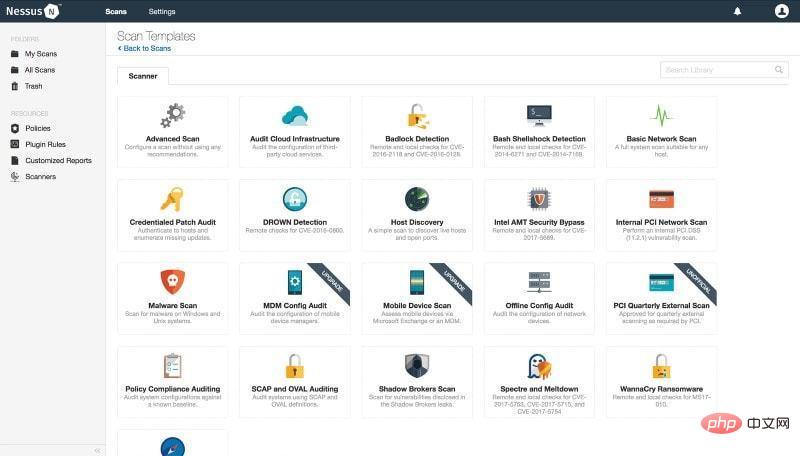Click the Bash Shellshock Detection title
The image size is (800, 456).
(x=539, y=139)
